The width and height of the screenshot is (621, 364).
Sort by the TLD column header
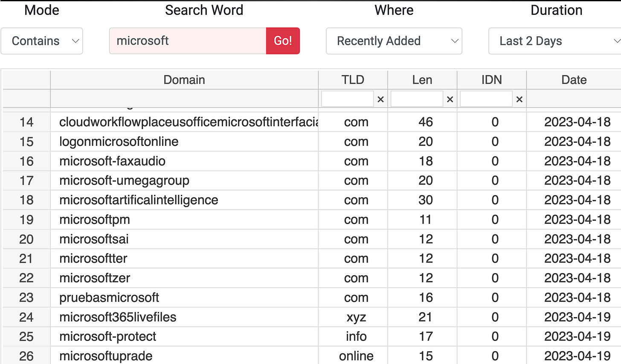tap(353, 80)
